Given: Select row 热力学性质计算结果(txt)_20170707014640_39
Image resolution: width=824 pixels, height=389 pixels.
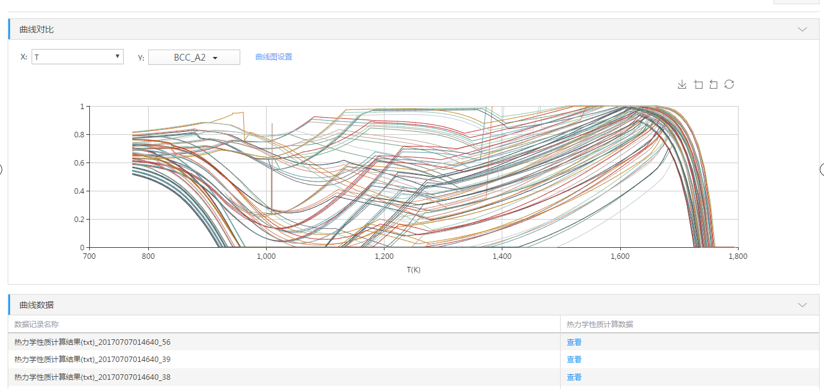Looking at the screenshot, I should tap(414, 360).
